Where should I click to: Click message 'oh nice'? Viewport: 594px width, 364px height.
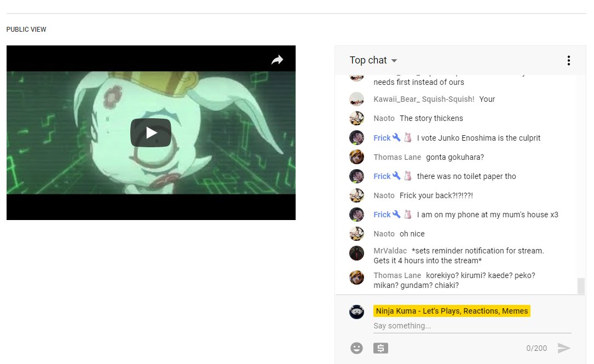[412, 234]
